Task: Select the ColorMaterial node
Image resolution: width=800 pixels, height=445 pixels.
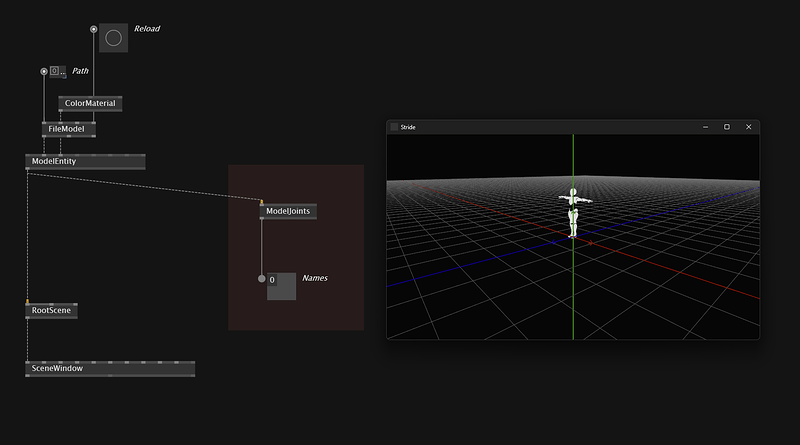Action: click(x=90, y=103)
